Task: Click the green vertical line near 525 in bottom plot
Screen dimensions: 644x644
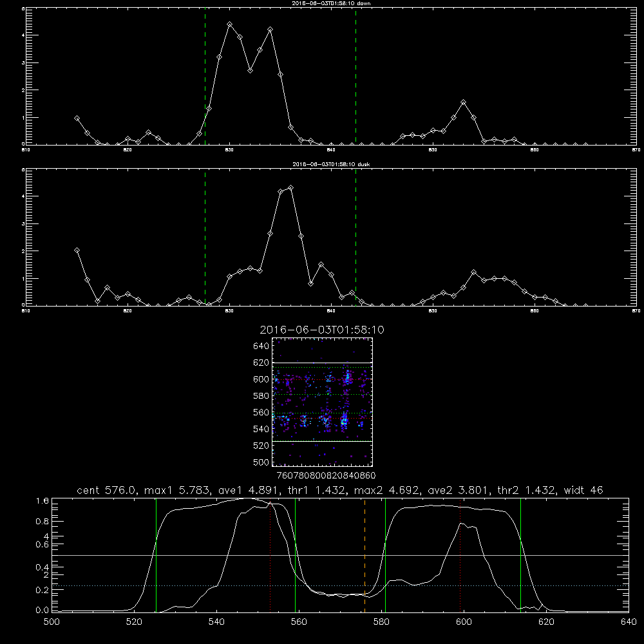Action: point(156,555)
